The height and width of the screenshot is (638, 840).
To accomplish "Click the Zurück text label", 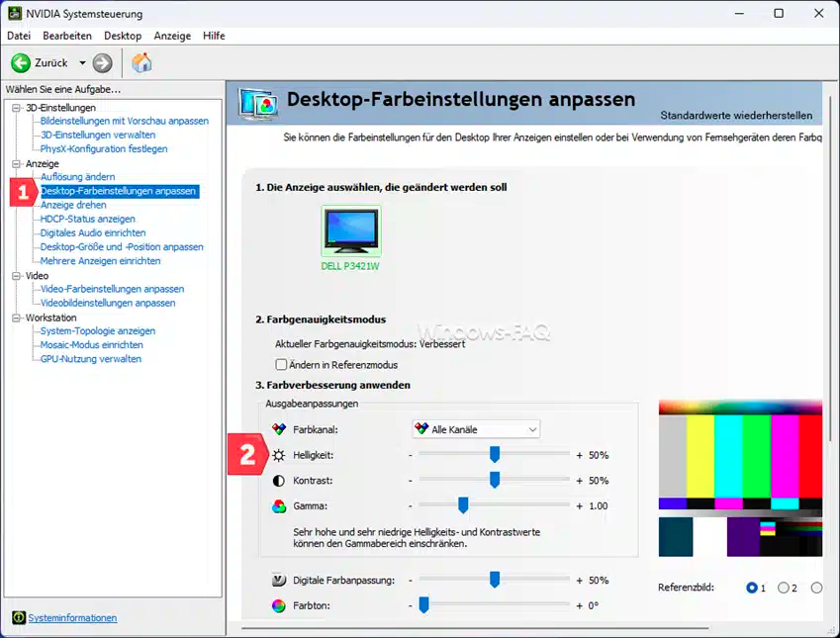I will (x=50, y=62).
